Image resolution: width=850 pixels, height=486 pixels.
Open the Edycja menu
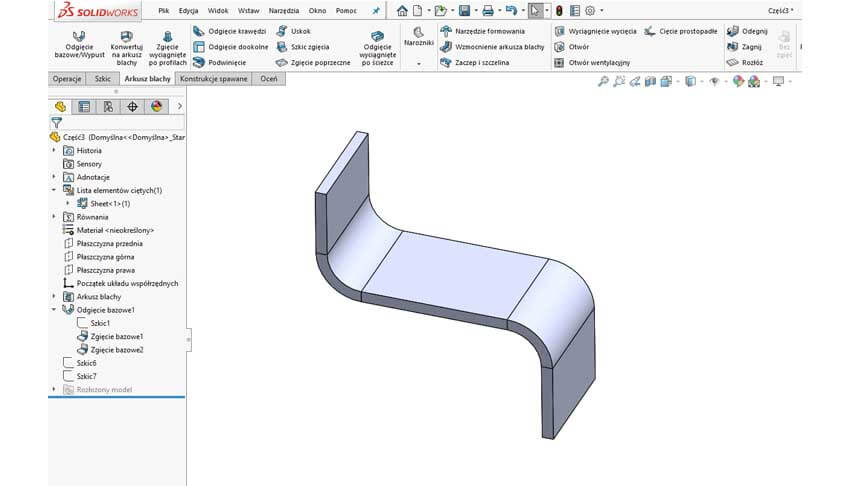click(188, 11)
